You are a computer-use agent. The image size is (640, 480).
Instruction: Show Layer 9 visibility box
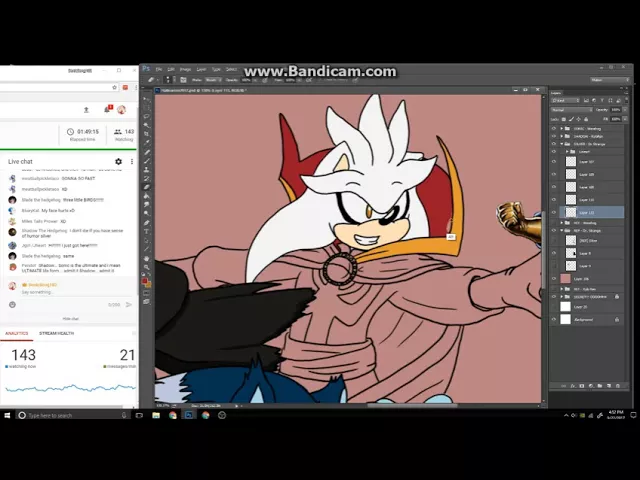pyautogui.click(x=554, y=266)
